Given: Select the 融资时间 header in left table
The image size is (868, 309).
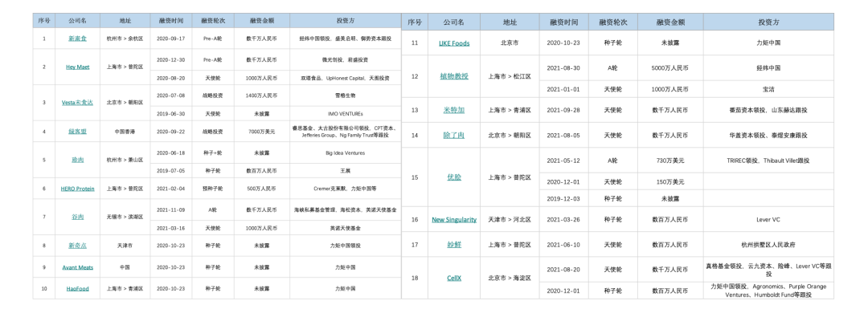Looking at the screenshot, I should pos(171,20).
